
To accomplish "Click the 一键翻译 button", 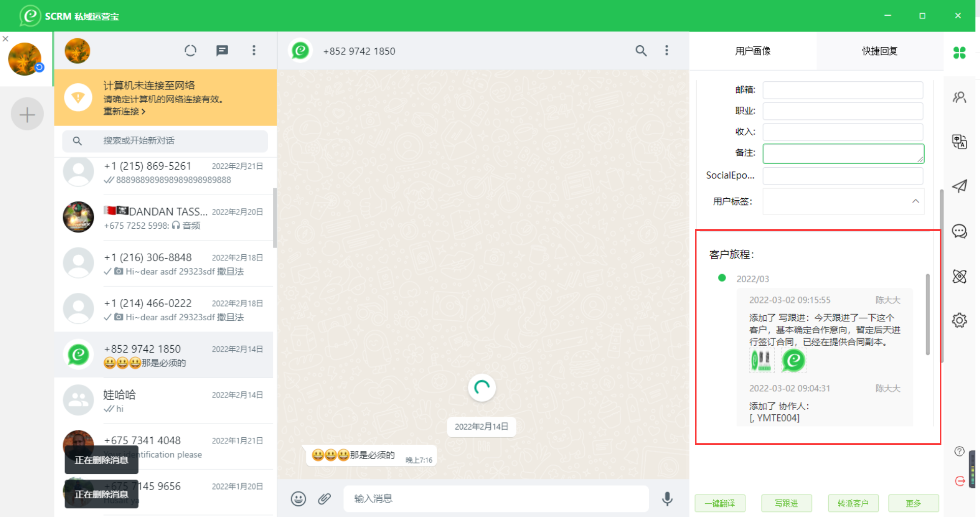I will point(720,503).
